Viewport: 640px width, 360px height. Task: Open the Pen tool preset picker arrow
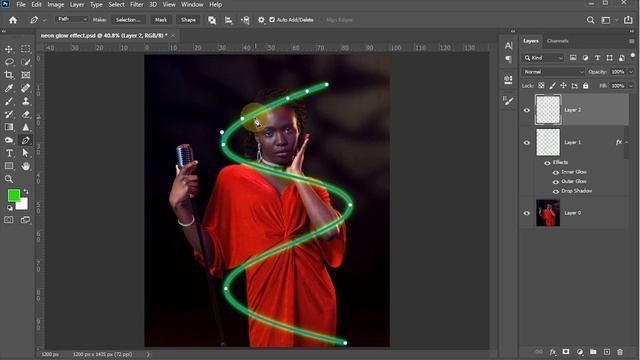[44, 20]
